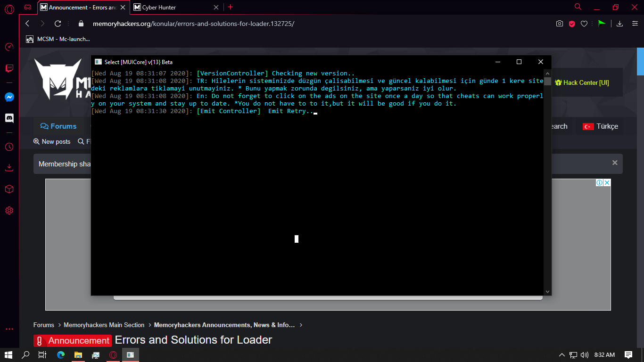
Task: Open browser Settings gear in sidebar
Action: coord(9,211)
